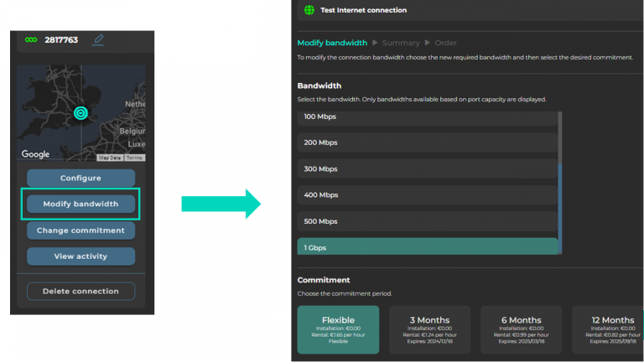Click the arrow between Summary and Order
This screenshot has width=644, height=362.
click(427, 43)
